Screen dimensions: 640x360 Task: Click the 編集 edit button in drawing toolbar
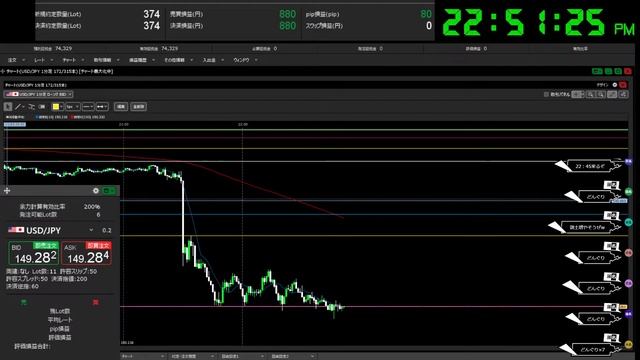121,107
